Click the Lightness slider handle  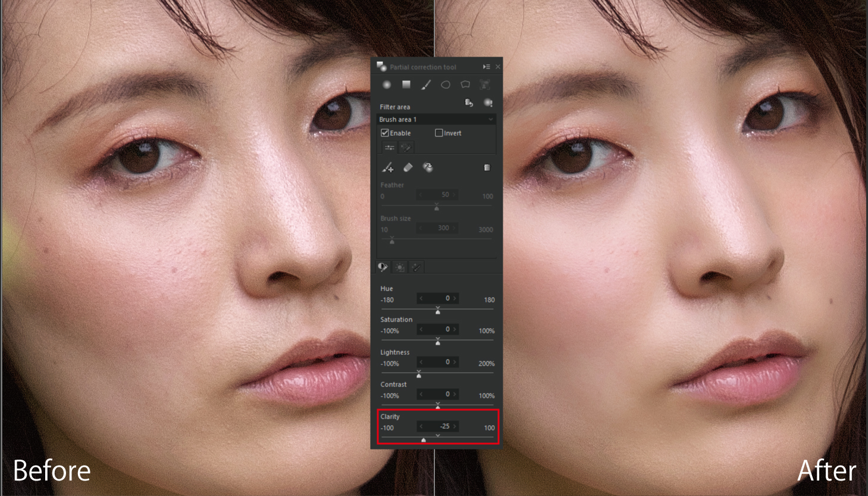(419, 375)
